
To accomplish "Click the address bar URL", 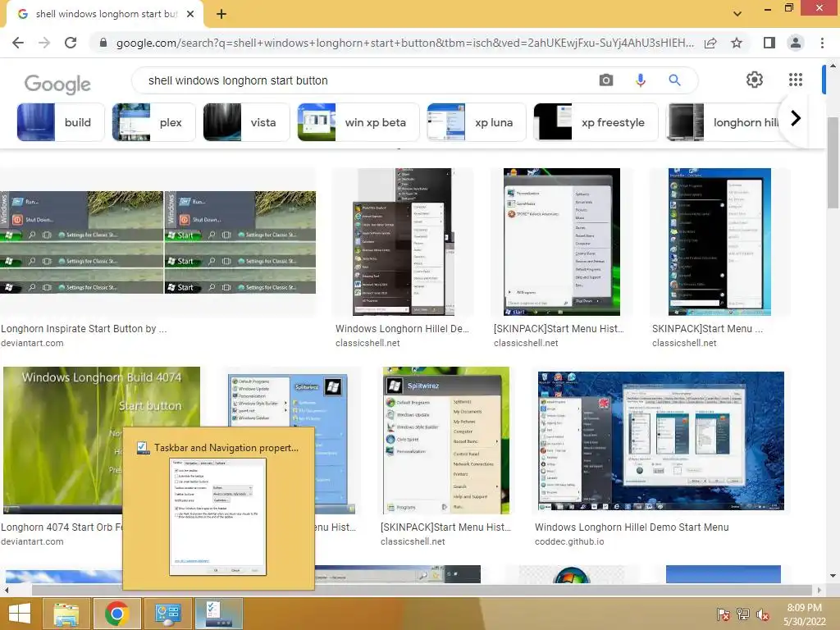I will click(x=404, y=43).
